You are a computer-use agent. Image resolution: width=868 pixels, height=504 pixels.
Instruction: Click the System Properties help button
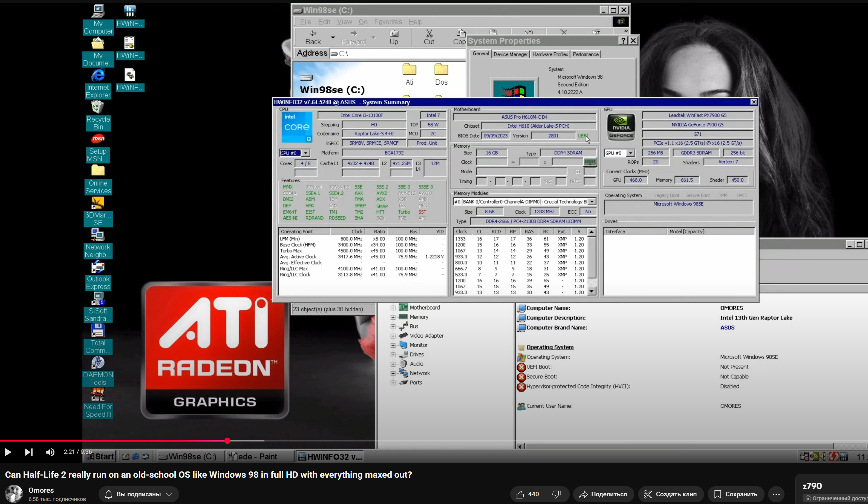coord(623,41)
